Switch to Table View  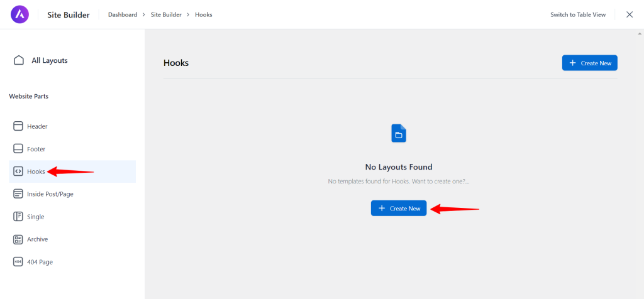pyautogui.click(x=578, y=15)
